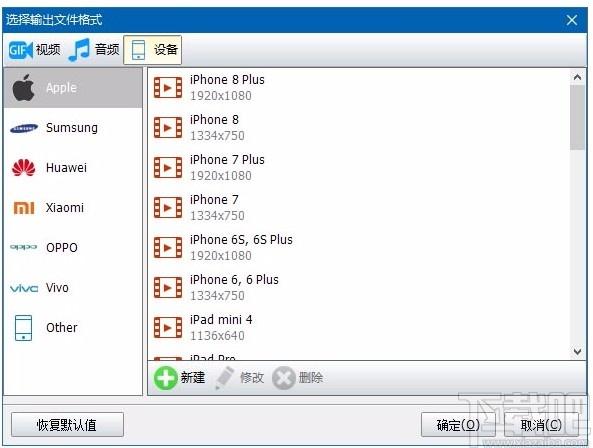Click the 取消(C) cancel button
The image size is (593, 448).
tap(541, 425)
